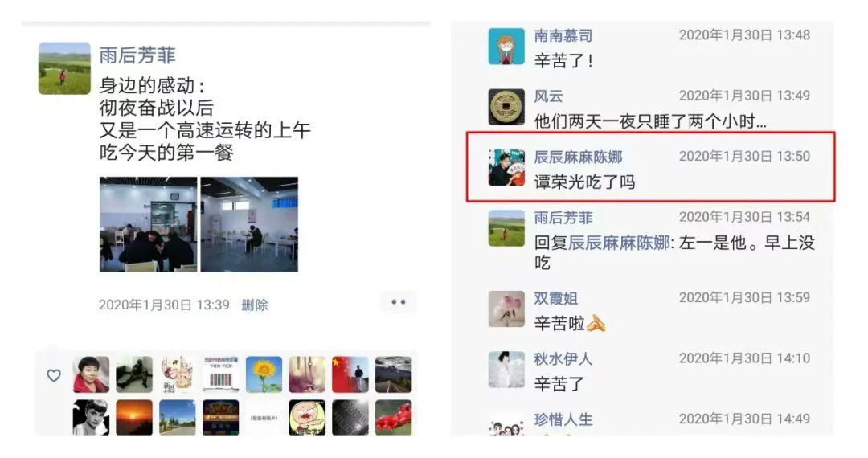Open commenter name 南南慕司
This screenshot has height=458, width=868.
coord(563,36)
